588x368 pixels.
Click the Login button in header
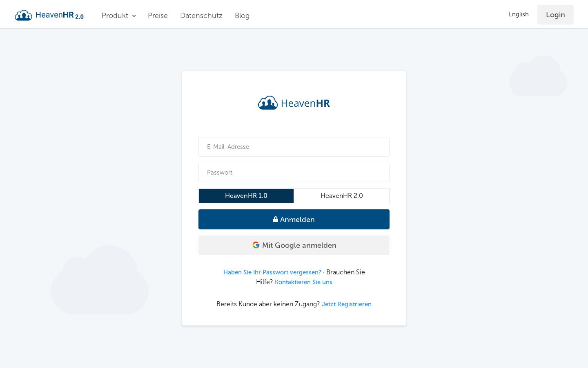click(555, 15)
